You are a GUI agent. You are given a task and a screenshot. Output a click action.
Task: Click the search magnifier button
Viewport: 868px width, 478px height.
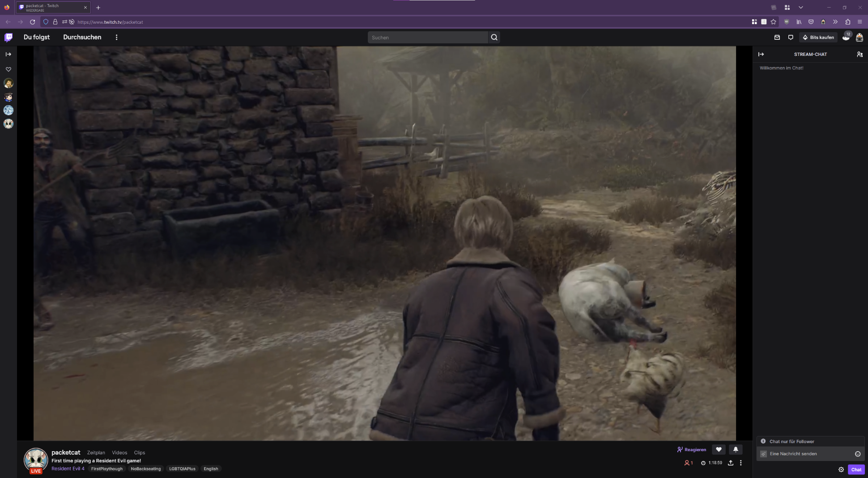[x=494, y=38]
